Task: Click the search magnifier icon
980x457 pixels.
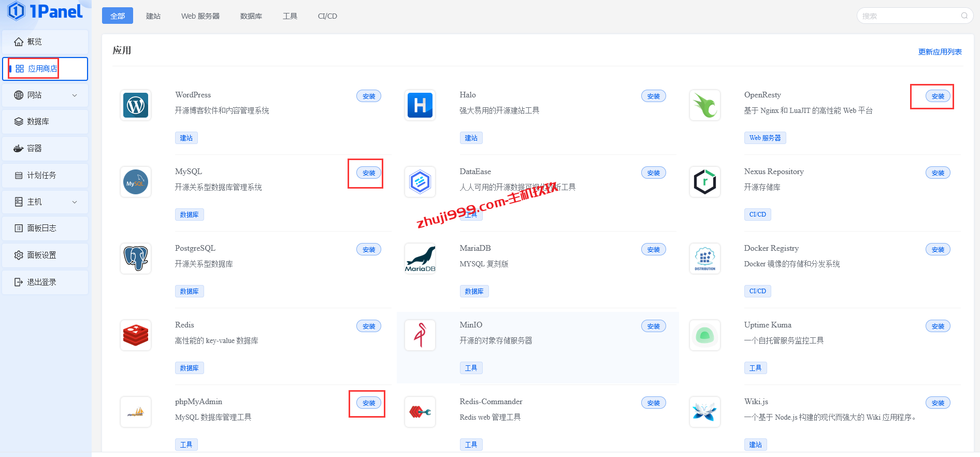Action: (x=964, y=16)
